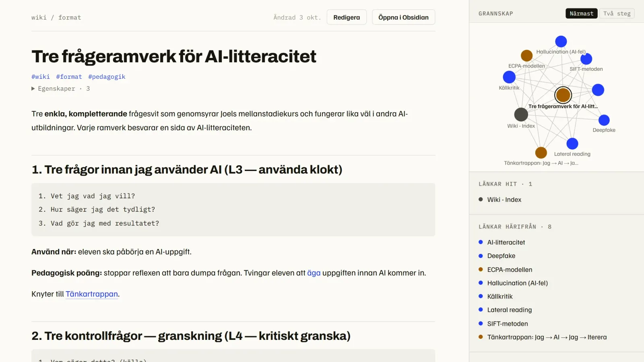Select the brown Tänkartrappan graph node
The height and width of the screenshot is (362, 644).
click(541, 153)
